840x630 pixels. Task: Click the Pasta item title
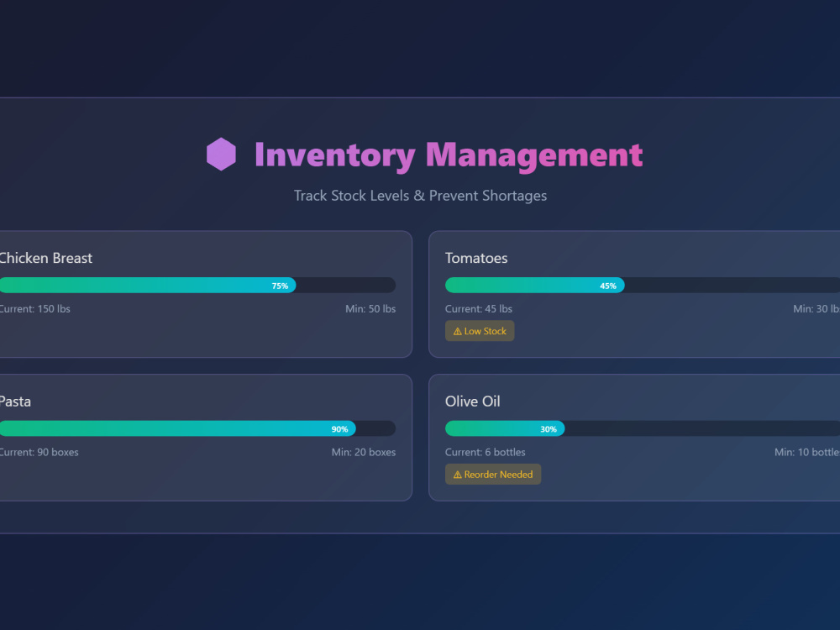tap(15, 402)
